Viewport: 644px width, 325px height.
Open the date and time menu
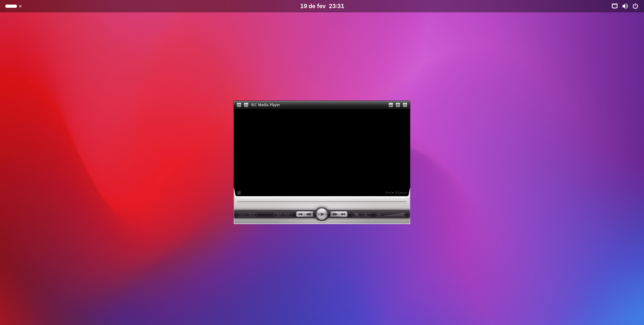coord(322,6)
